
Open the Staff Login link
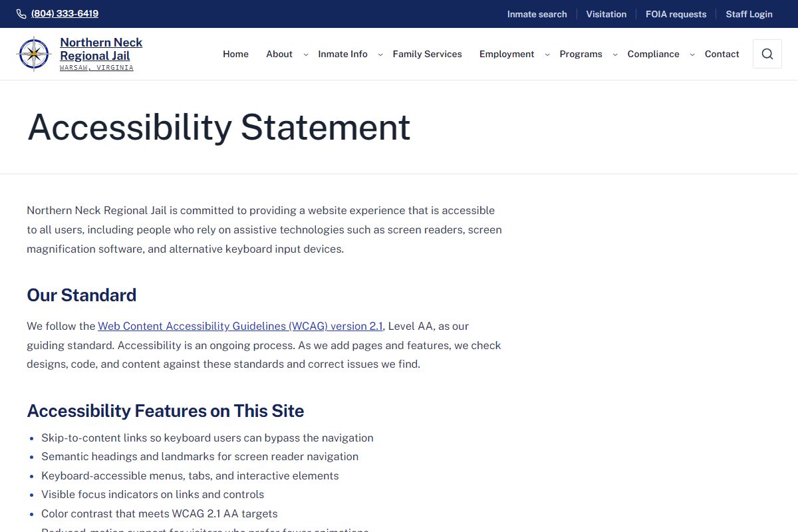749,14
